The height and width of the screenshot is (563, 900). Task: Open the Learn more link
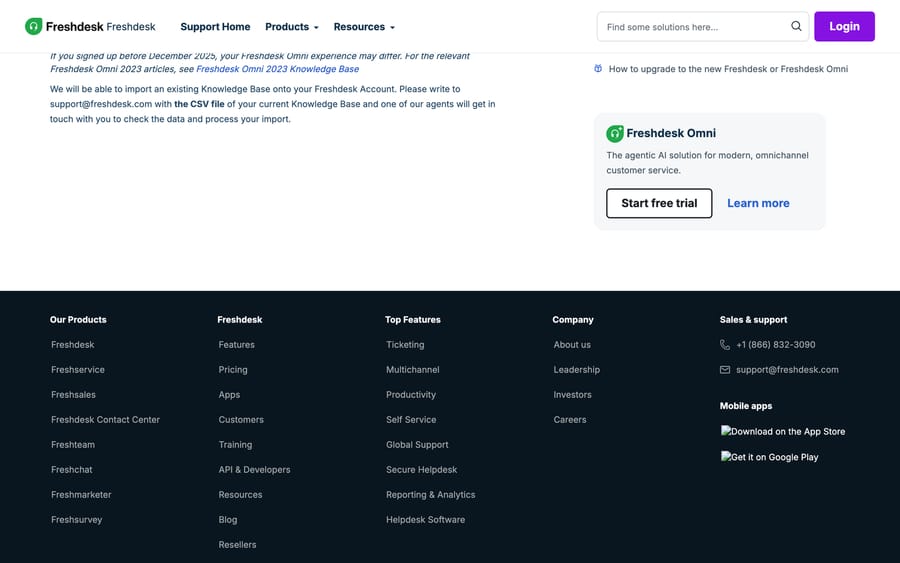click(x=758, y=203)
